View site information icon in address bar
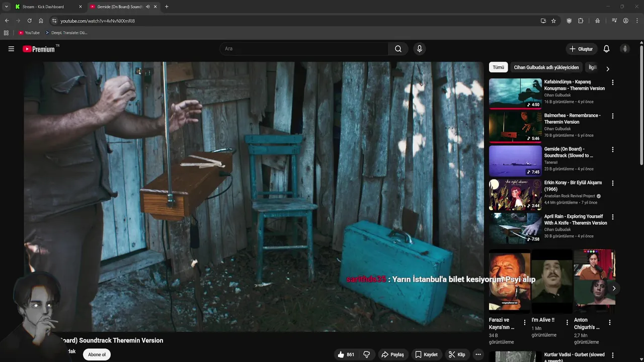This screenshot has height=362, width=644. tap(54, 21)
